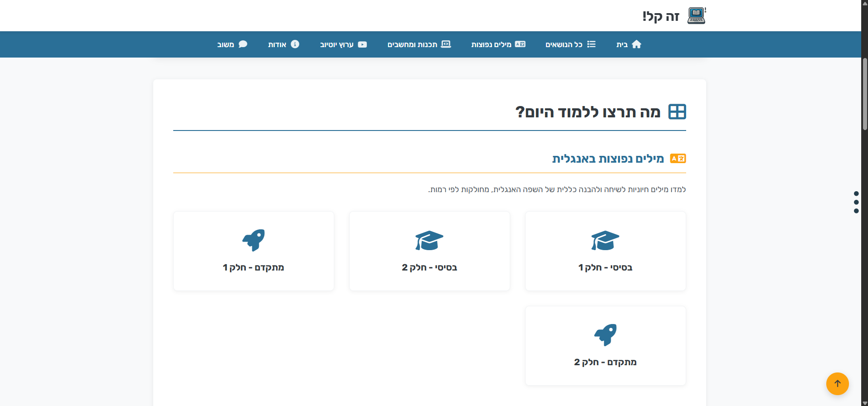Click the grid icon beside מה תרצו ללמוד היום
Viewport: 868px width, 406px height.
point(678,111)
